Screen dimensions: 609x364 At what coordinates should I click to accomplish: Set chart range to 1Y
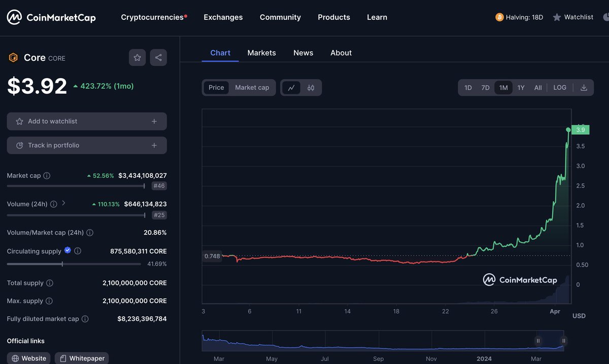coord(521,88)
